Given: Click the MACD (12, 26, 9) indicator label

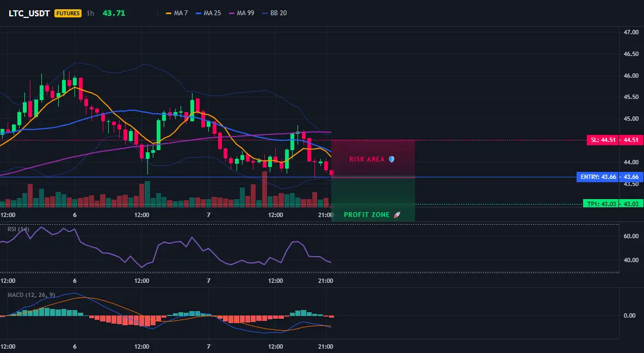Looking at the screenshot, I should tap(31, 295).
